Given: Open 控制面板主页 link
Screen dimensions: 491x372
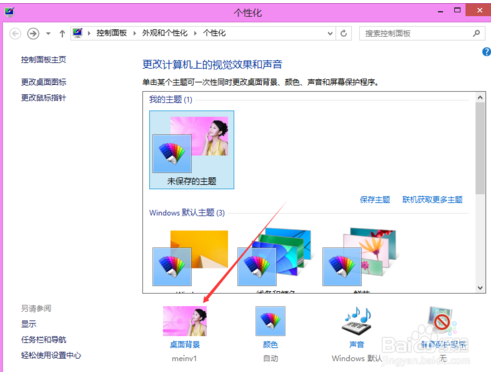Looking at the screenshot, I should [x=44, y=60].
